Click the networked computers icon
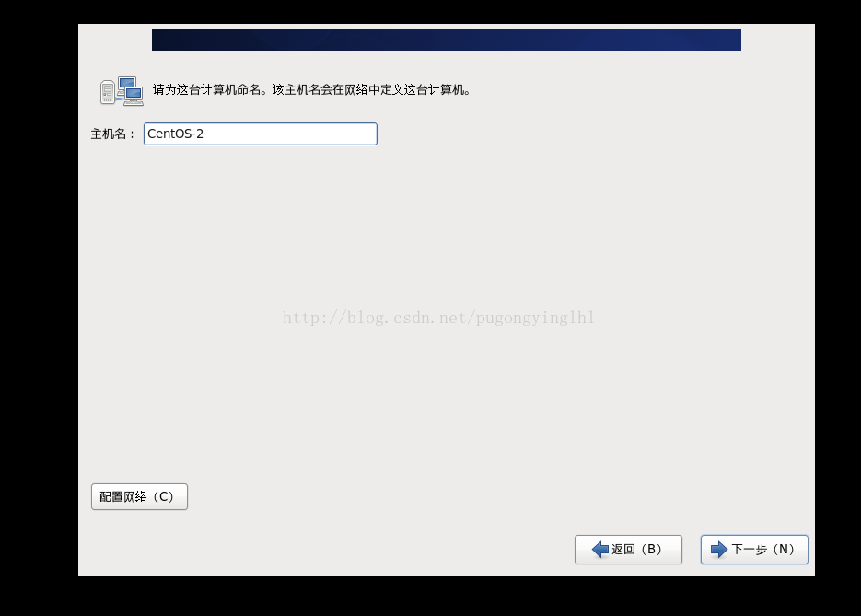The height and width of the screenshot is (616, 861). (x=122, y=91)
